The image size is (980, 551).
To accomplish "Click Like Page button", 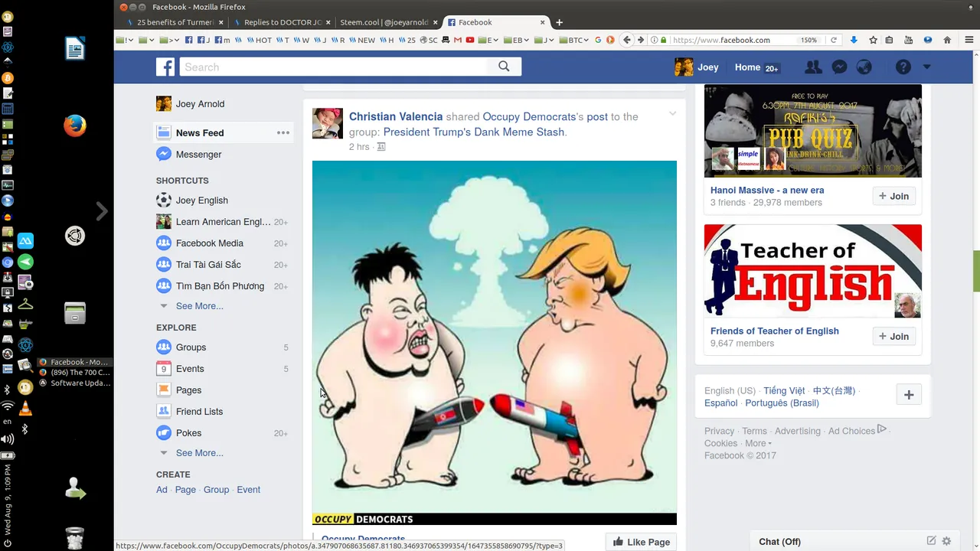I will pos(642,542).
